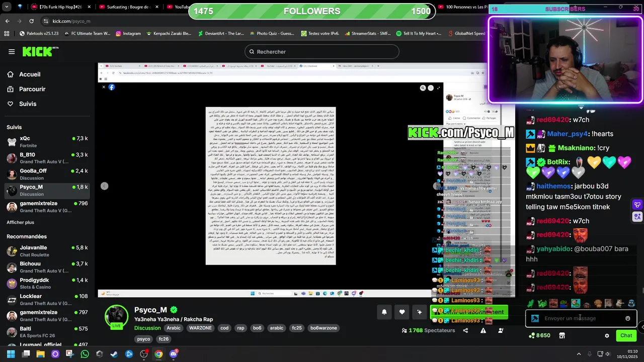Viewport: 644px width, 362px height.
Task: Select the WARZONE tag
Action: point(200,328)
